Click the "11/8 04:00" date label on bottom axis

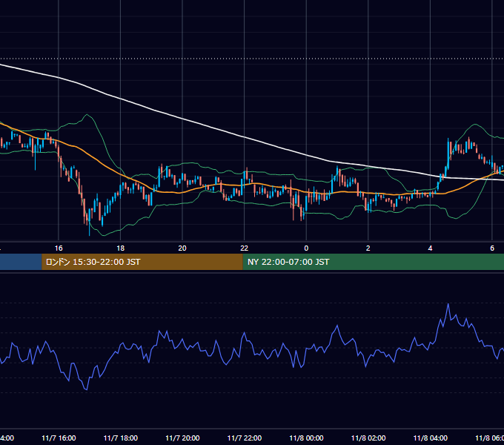pyautogui.click(x=431, y=438)
